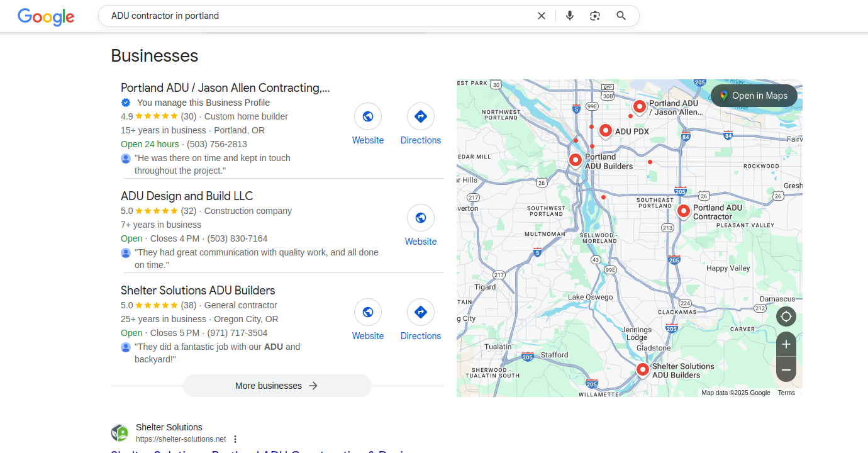Screen dimensions: 868x453
Task: Click the magnifying glass search button
Action: (621, 16)
